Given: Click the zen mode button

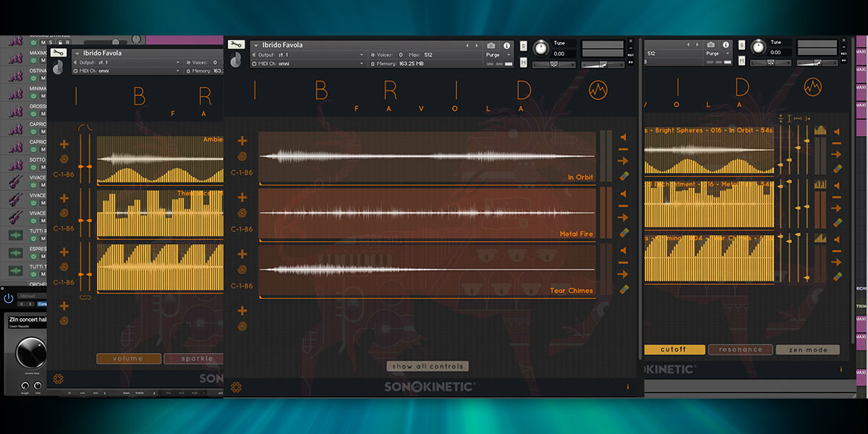Looking at the screenshot, I should [x=807, y=349].
